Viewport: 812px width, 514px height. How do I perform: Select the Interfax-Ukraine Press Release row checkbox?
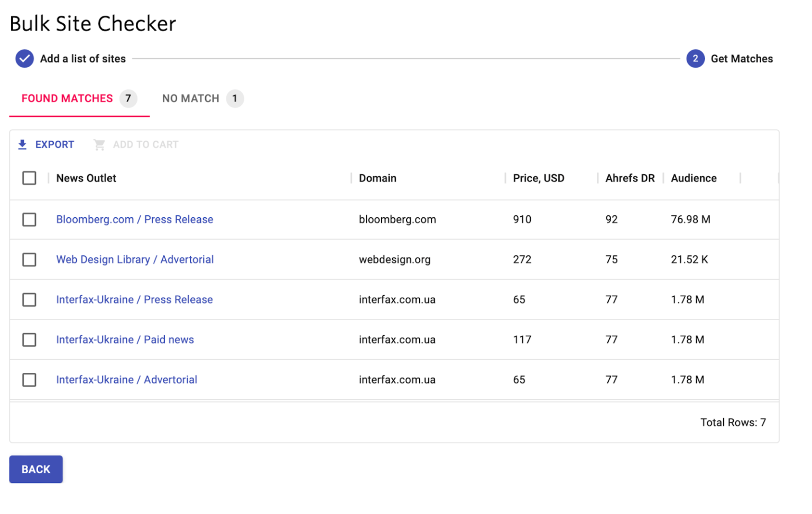30,300
